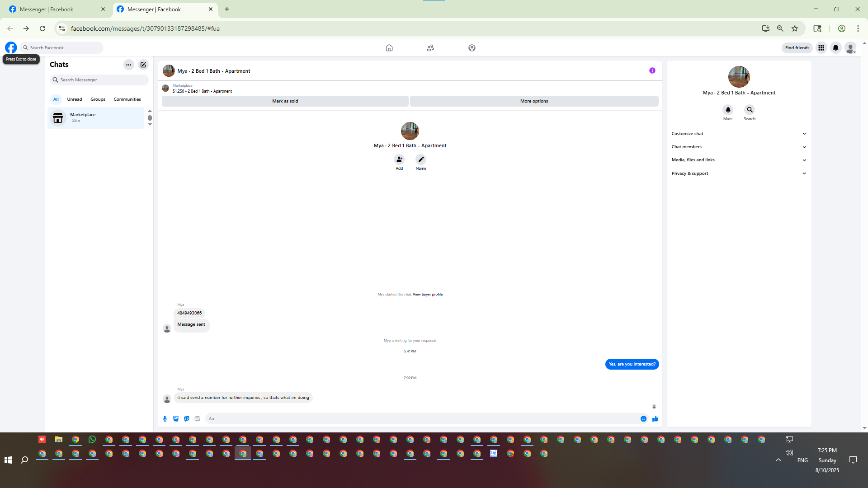Open the sticker picker icon

[187, 419]
